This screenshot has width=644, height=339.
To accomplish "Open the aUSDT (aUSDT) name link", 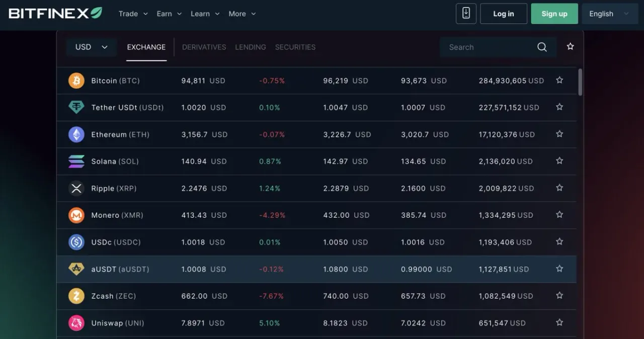I will point(120,269).
